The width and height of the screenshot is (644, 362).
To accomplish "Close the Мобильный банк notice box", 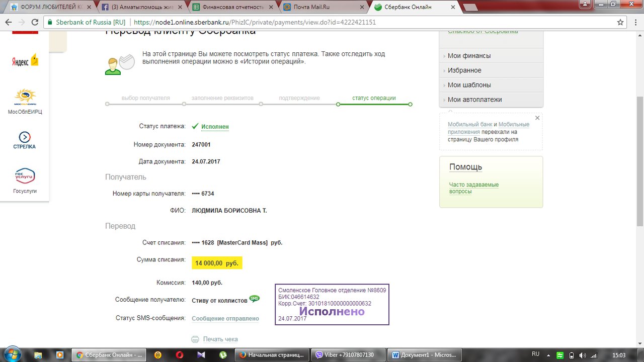I will coord(537,118).
